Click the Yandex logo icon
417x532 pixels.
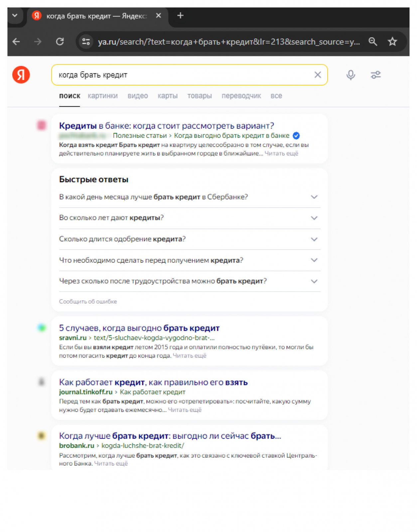point(21,75)
